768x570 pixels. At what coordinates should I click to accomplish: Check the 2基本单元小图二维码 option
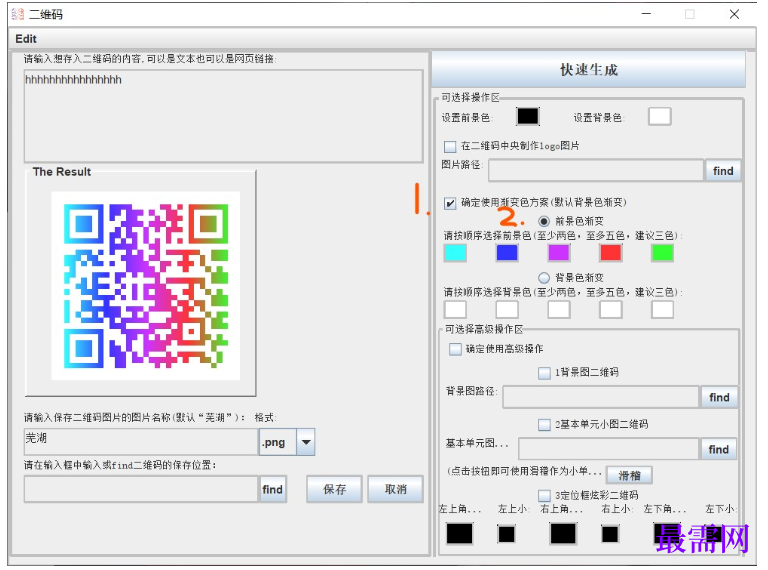click(544, 425)
